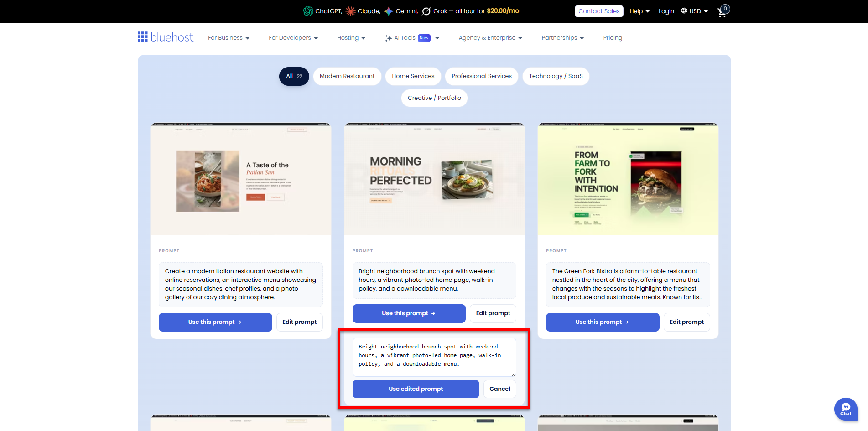Click Use edited prompt button

[x=416, y=389]
